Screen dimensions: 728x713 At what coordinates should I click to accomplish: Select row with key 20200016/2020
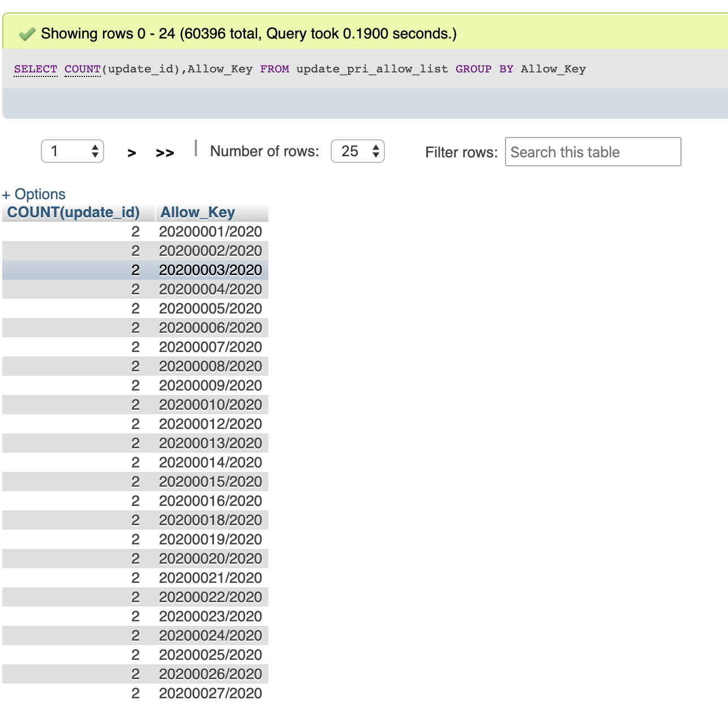[x=135, y=501]
